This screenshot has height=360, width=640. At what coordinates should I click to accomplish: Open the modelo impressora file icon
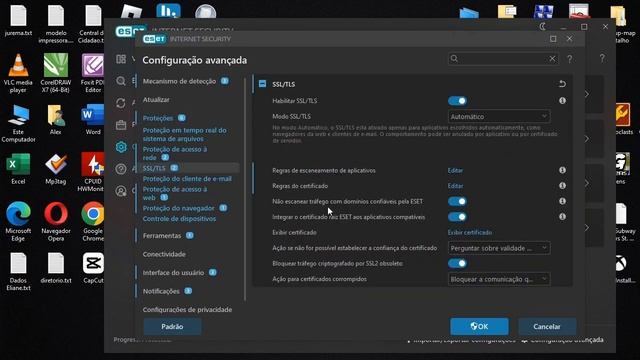(x=56, y=24)
